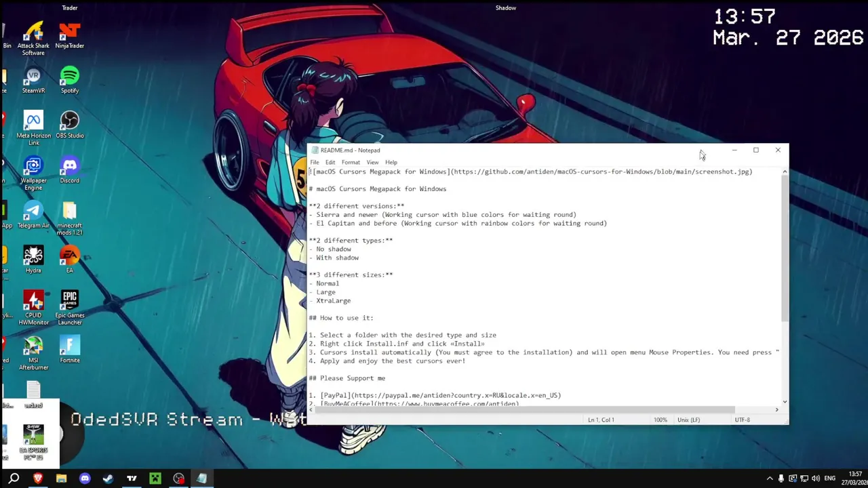This screenshot has height=488, width=868.
Task: Open Hydra desktop shortcut
Action: point(33,260)
